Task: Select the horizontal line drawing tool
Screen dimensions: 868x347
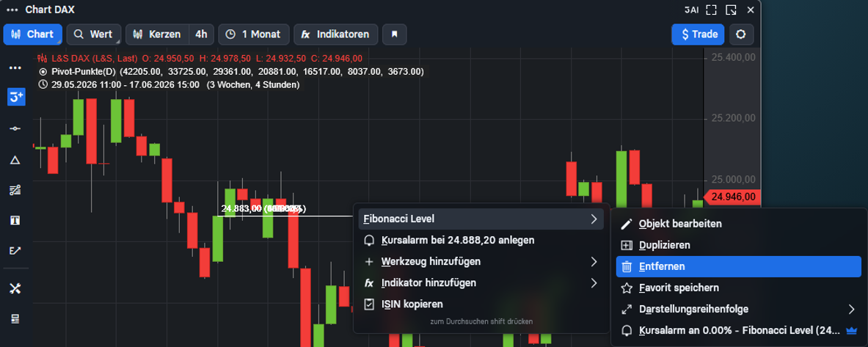Action: pyautogui.click(x=15, y=128)
